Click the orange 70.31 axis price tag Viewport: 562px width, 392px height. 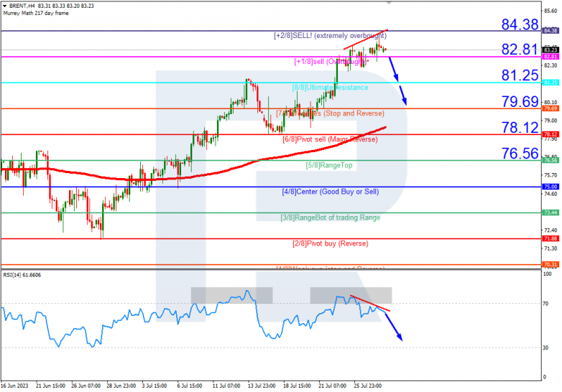(551, 264)
